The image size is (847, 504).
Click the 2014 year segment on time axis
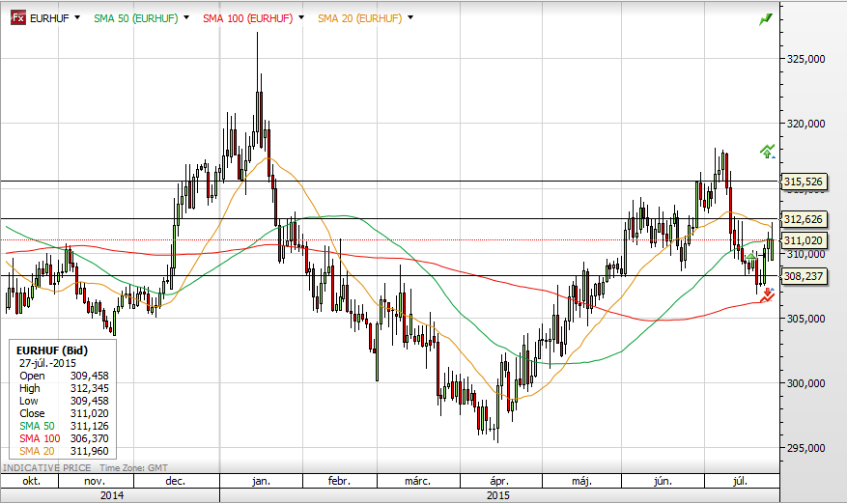(109, 494)
